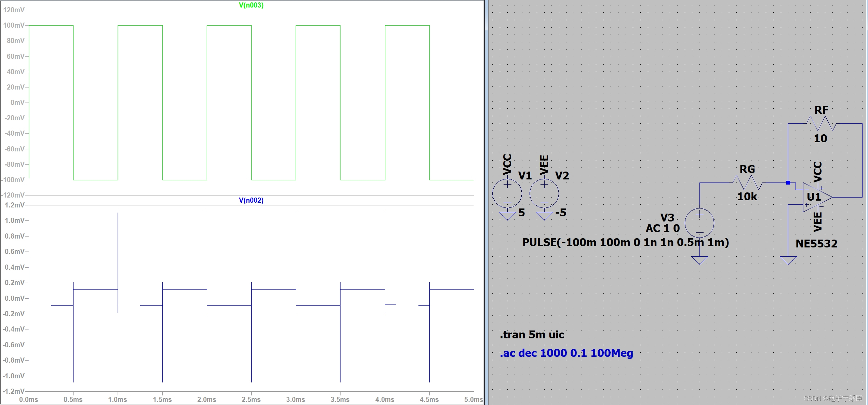Click the ground symbol under V3
The image size is (868, 405).
pyautogui.click(x=699, y=260)
